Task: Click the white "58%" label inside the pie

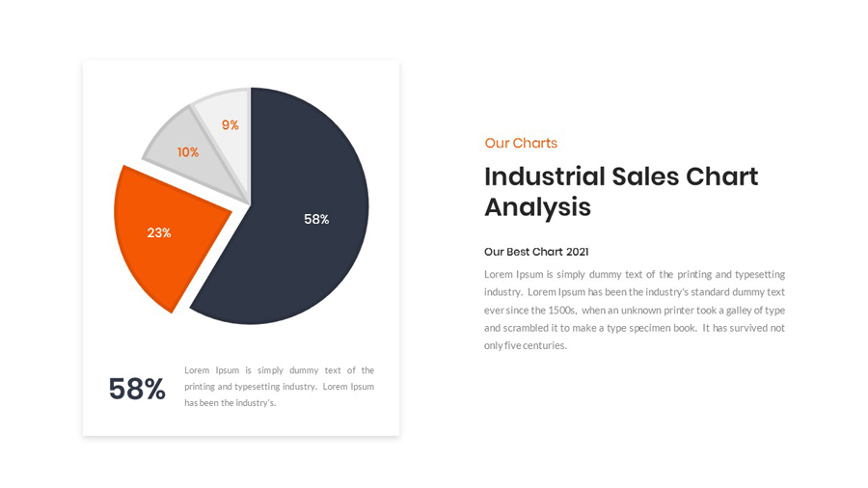Action: (316, 220)
